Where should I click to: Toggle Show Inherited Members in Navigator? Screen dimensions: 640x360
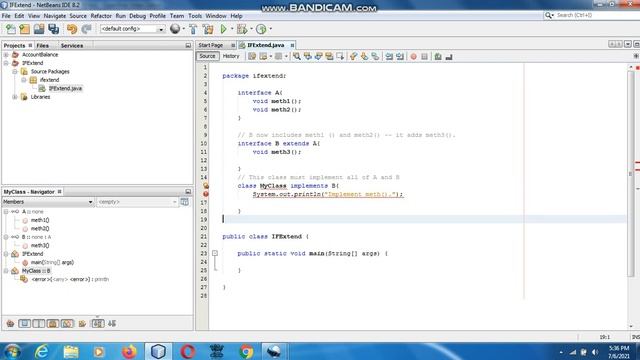[x=10, y=323]
